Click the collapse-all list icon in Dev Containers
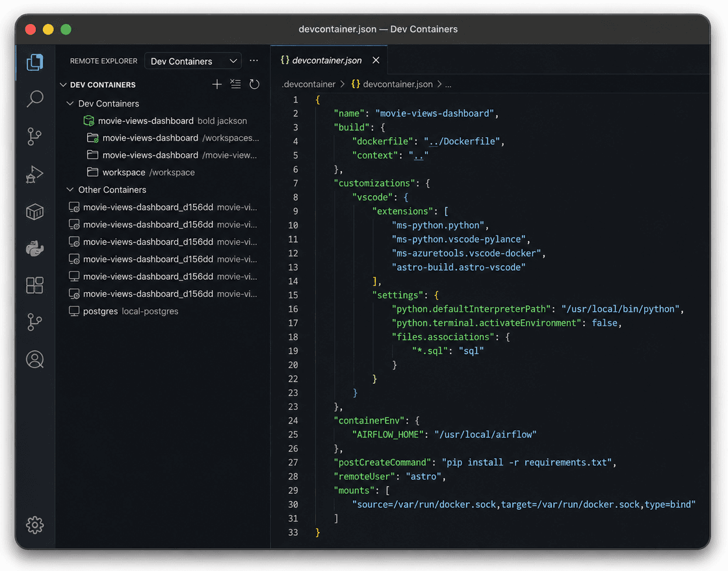This screenshot has height=571, width=728. click(x=235, y=84)
